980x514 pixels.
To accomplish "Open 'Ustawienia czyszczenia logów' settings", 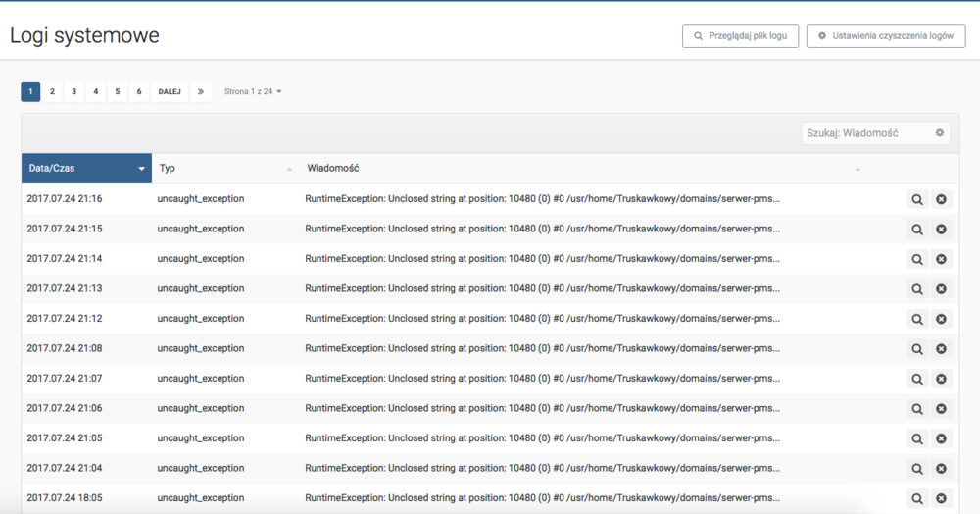I will 885,36.
